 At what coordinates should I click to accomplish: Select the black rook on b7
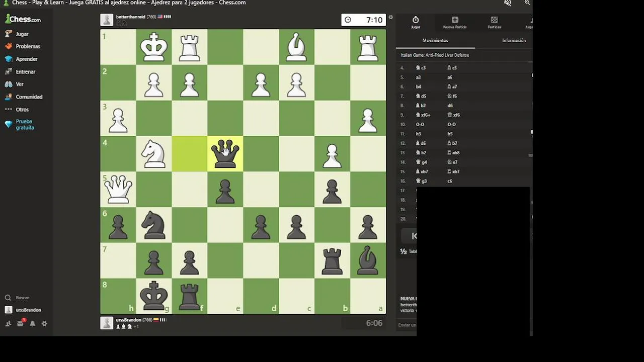coord(332,261)
